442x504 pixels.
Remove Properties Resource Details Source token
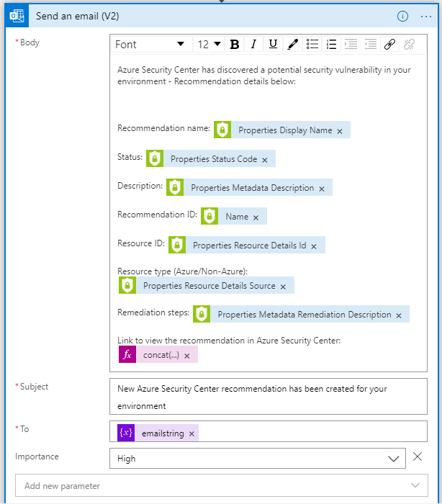click(283, 287)
